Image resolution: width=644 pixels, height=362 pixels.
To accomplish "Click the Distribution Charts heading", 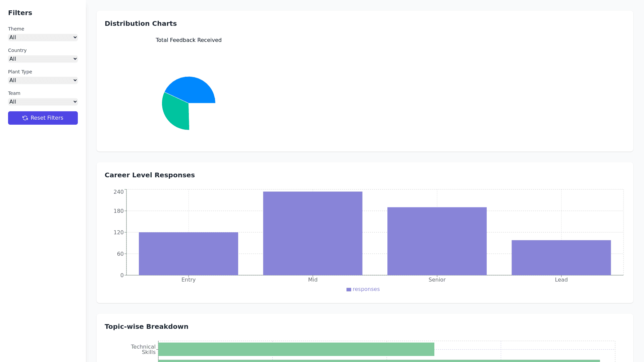I will [x=141, y=23].
